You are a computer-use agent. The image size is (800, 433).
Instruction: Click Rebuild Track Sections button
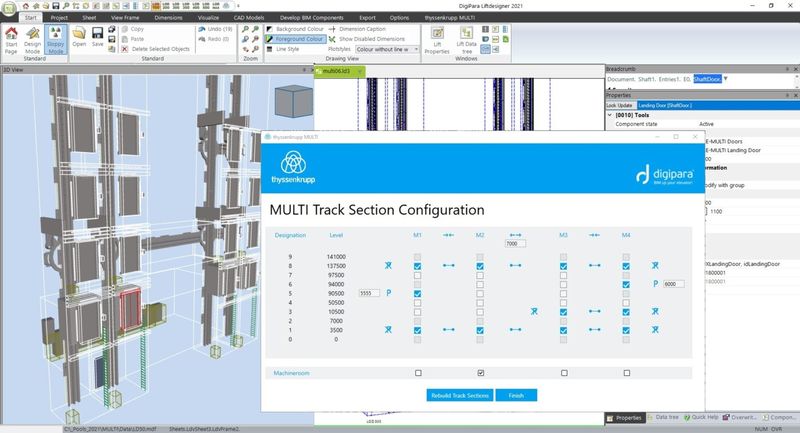[459, 395]
